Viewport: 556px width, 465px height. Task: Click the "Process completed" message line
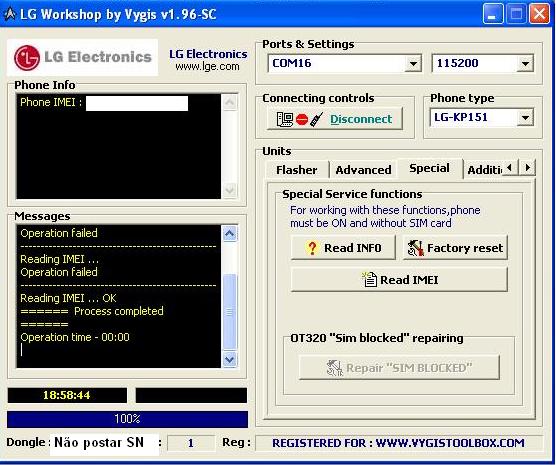[x=118, y=311]
